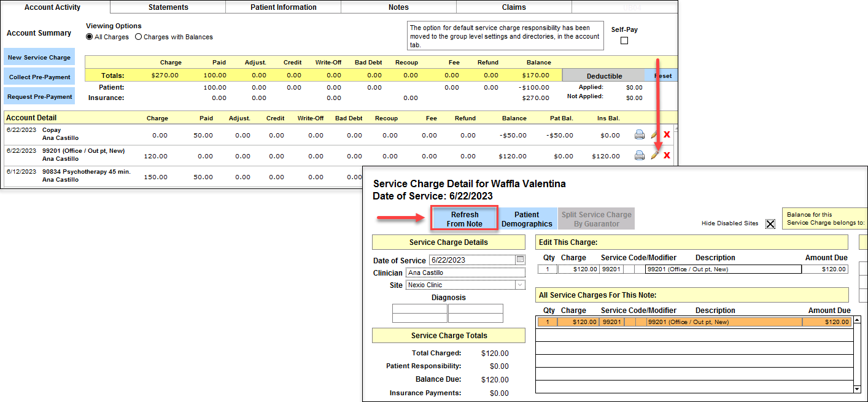Open Patient Demographics from charge detail
Image resolution: width=868 pixels, height=402 pixels.
coord(527,219)
